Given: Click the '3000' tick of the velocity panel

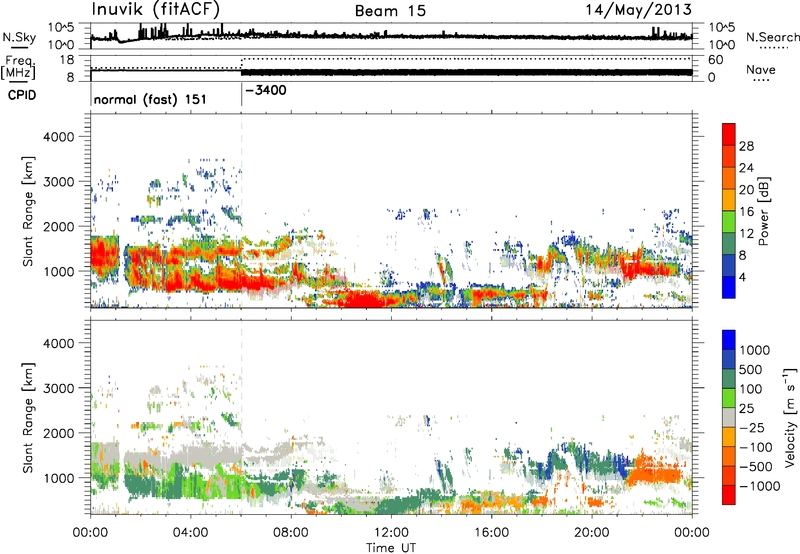Looking at the screenshot, I should (x=58, y=388).
